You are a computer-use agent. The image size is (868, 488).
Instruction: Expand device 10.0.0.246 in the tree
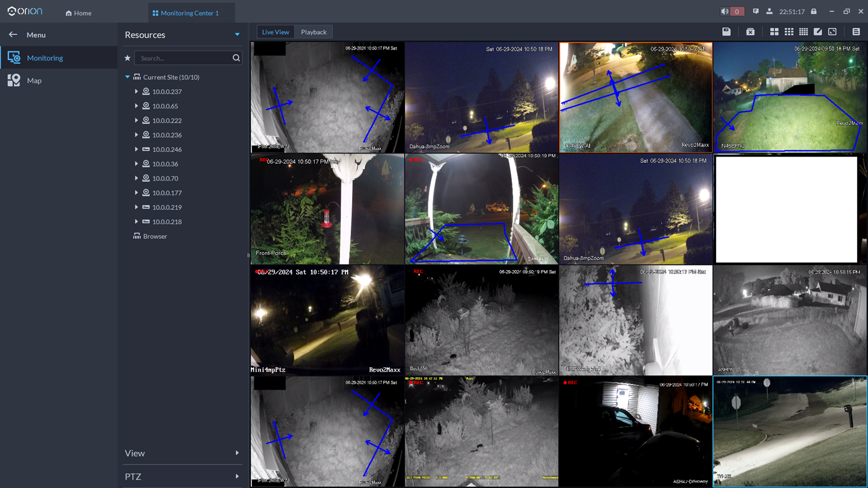136,150
